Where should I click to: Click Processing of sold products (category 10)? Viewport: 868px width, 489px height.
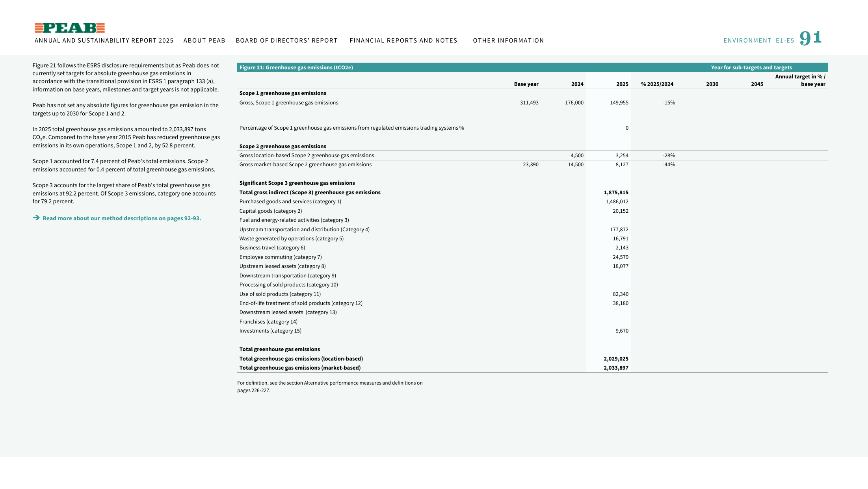click(x=289, y=284)
